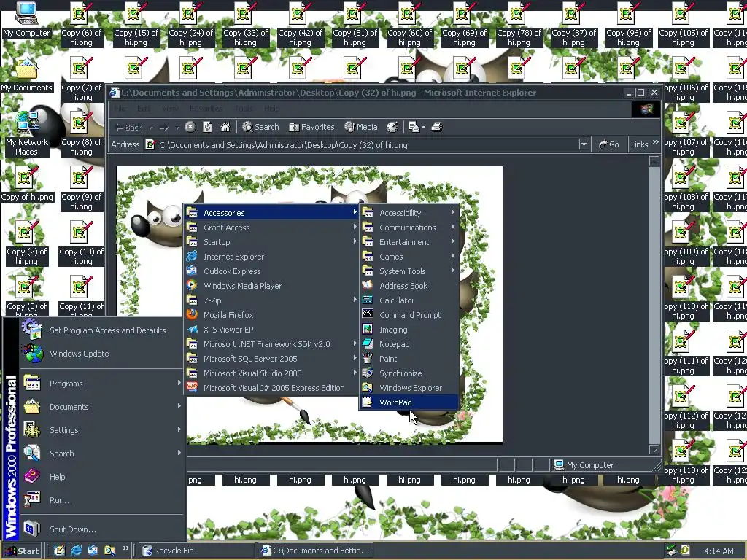
Task: Click the Outlook Express icon in Programs
Action: click(x=192, y=271)
